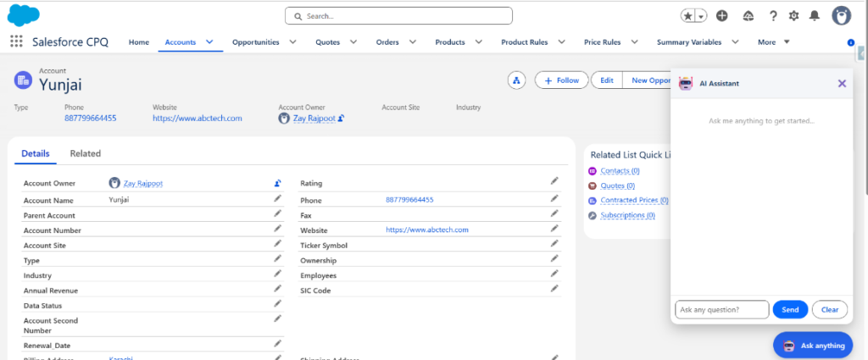Switch to the Related tab
Screen dimensions: 868x360
[86, 153]
